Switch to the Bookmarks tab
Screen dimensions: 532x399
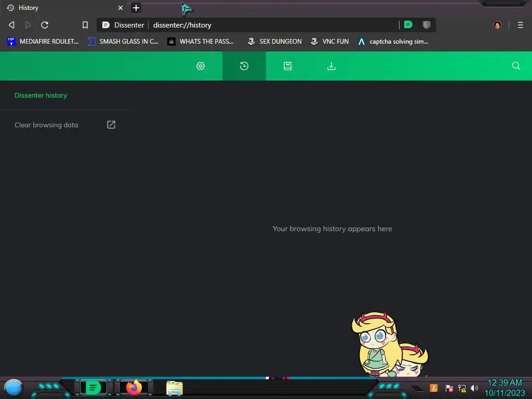[x=288, y=66]
